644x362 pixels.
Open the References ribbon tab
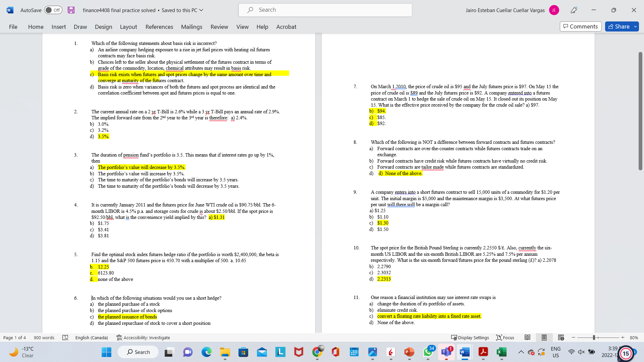[159, 27]
